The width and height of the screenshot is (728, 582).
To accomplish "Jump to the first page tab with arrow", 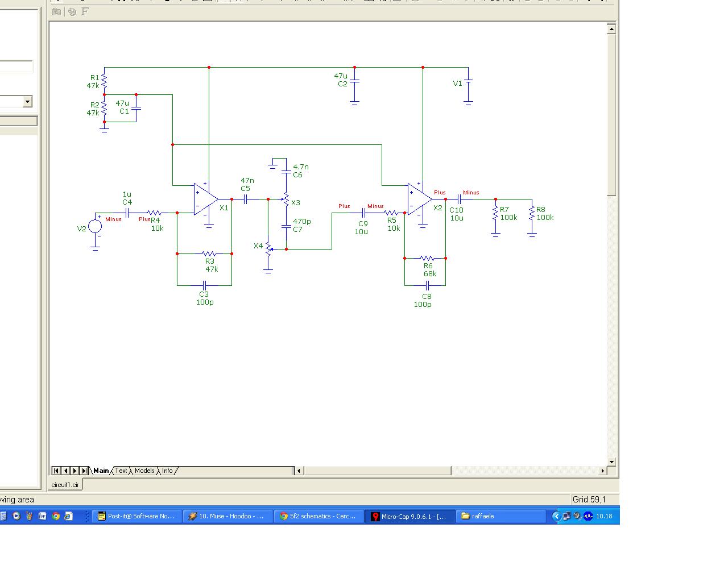I will pos(56,471).
